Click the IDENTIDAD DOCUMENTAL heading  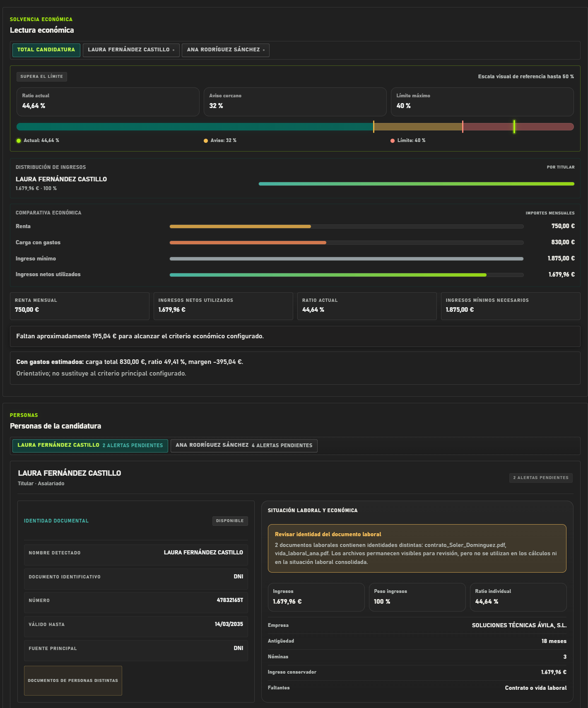tap(56, 521)
